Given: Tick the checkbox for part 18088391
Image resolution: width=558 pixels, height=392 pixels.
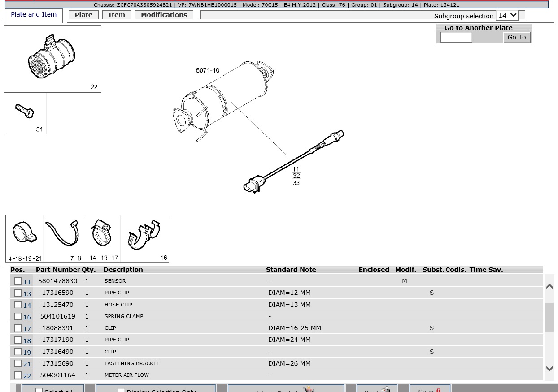Looking at the screenshot, I should tap(18, 328).
